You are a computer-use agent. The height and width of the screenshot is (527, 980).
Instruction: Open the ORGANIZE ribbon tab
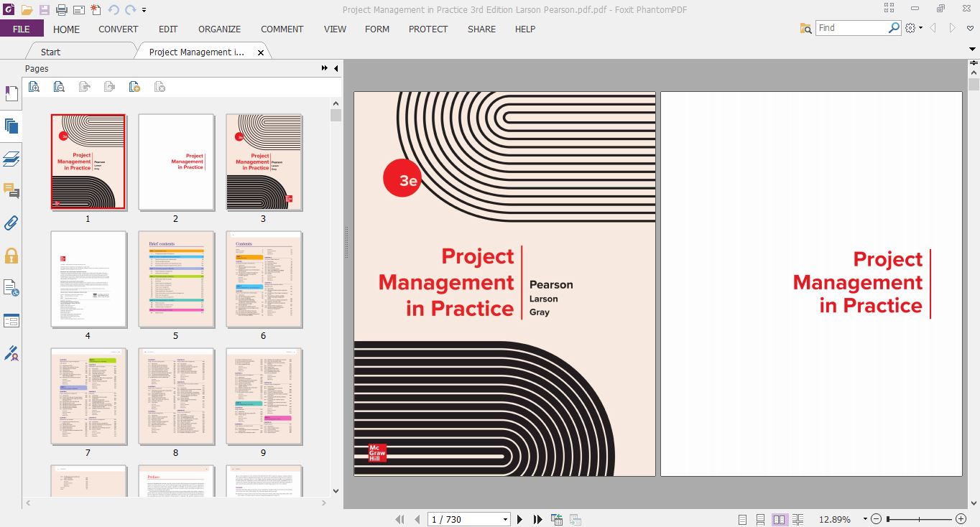click(x=220, y=29)
